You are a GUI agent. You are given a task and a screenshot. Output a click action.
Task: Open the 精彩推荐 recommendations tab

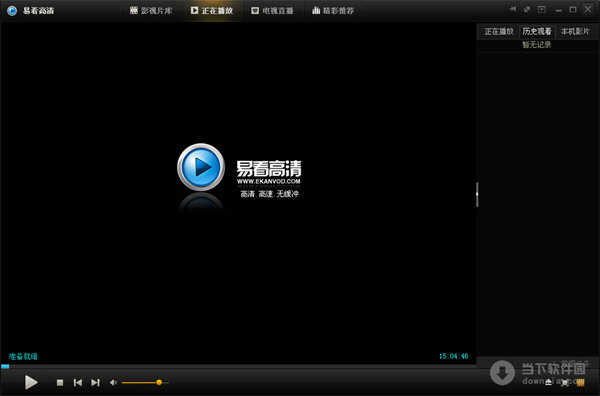[x=333, y=10]
